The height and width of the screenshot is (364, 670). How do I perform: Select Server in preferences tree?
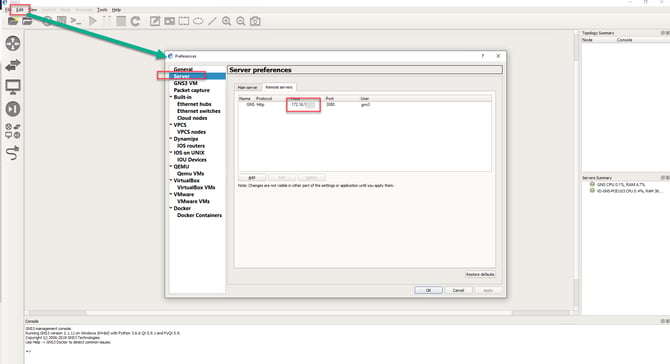coord(182,76)
